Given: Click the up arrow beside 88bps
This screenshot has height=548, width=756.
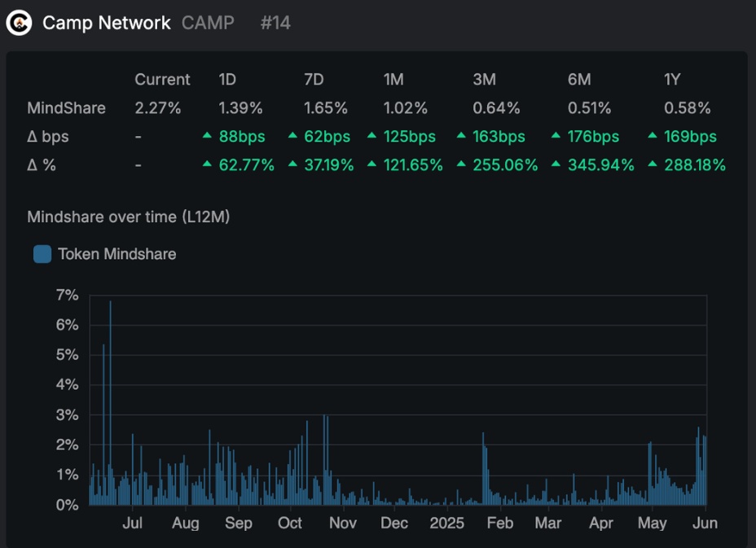Looking at the screenshot, I should [x=207, y=135].
